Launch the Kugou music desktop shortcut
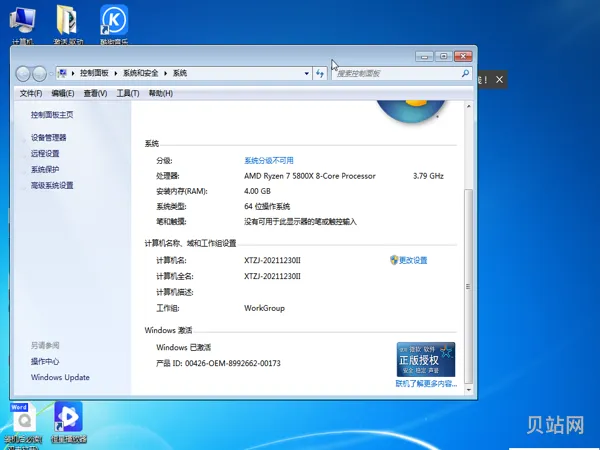This screenshot has width=600, height=450. pyautogui.click(x=114, y=24)
